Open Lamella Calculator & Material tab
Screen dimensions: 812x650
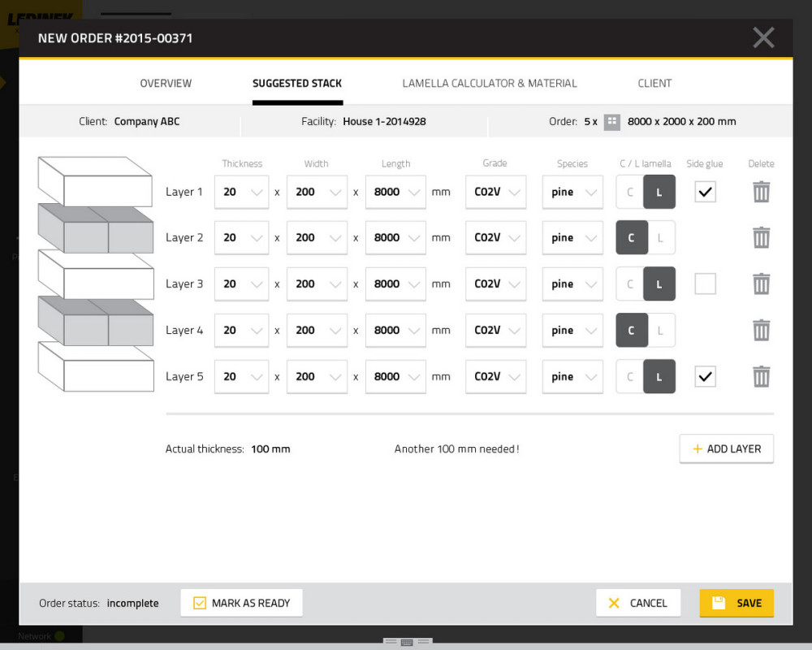(x=490, y=84)
